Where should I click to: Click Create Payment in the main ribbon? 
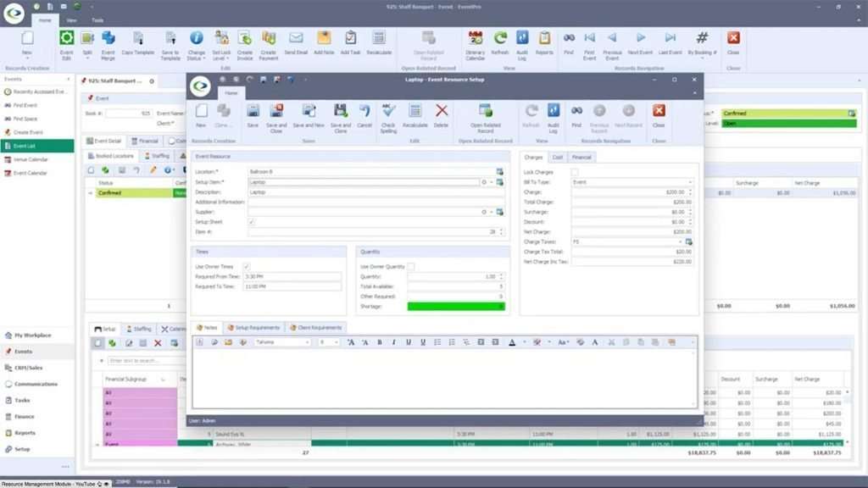(x=269, y=46)
